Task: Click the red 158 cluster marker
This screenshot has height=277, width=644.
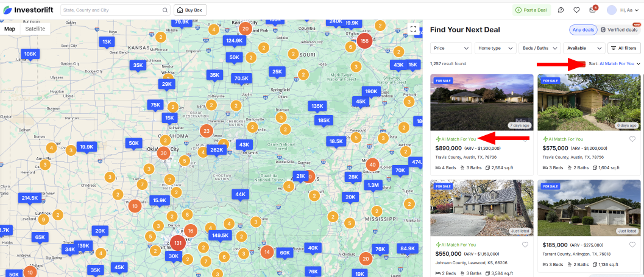Action: point(364,41)
